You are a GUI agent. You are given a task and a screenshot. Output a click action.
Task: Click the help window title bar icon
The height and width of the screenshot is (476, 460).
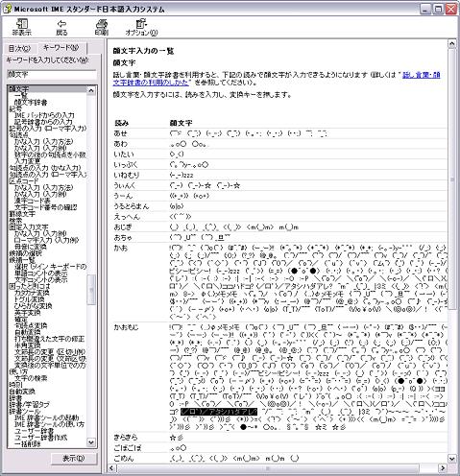[x=7, y=9]
